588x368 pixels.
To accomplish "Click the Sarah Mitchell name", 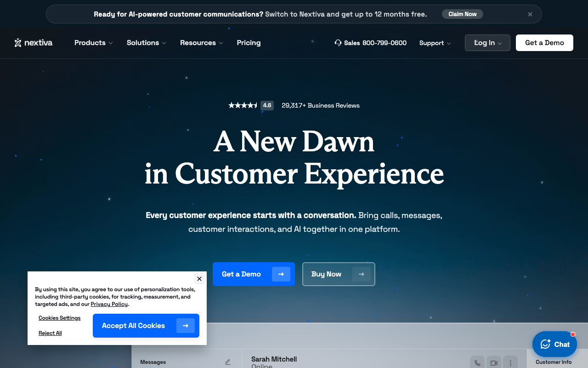I will [x=274, y=359].
